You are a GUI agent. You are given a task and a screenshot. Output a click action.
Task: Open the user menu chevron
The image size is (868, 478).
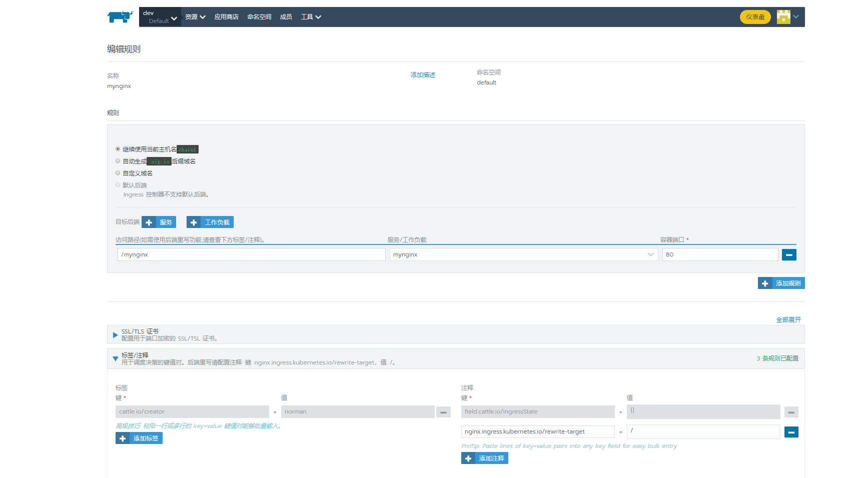796,17
